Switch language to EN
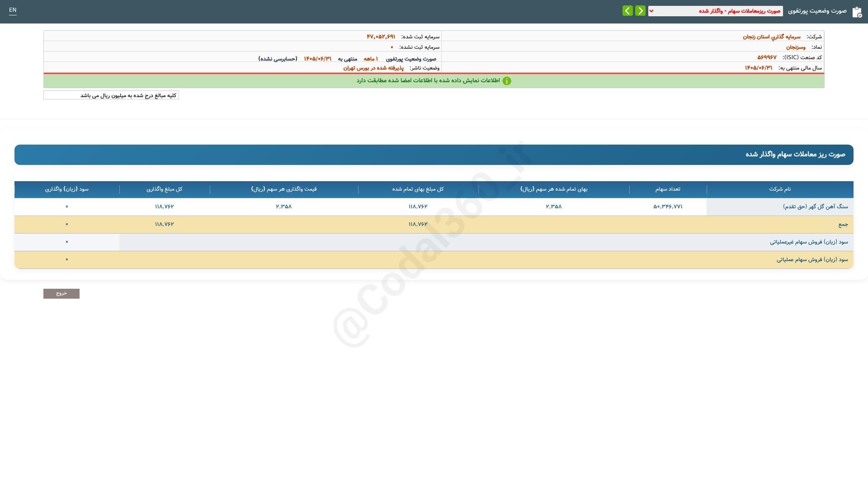 coord(13,10)
